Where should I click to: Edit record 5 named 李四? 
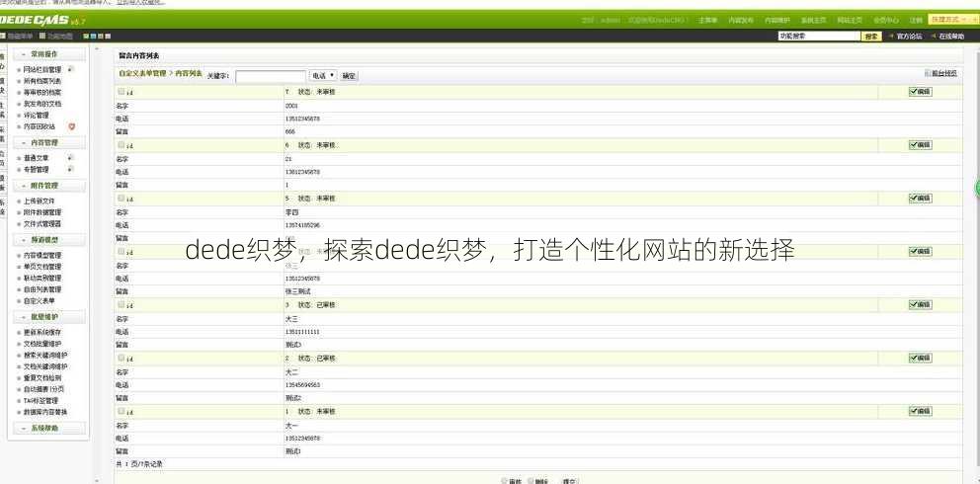(x=920, y=198)
